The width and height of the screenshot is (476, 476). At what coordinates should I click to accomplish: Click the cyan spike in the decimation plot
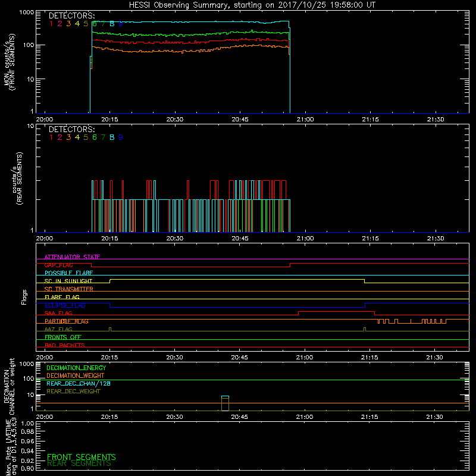[x=225, y=397]
